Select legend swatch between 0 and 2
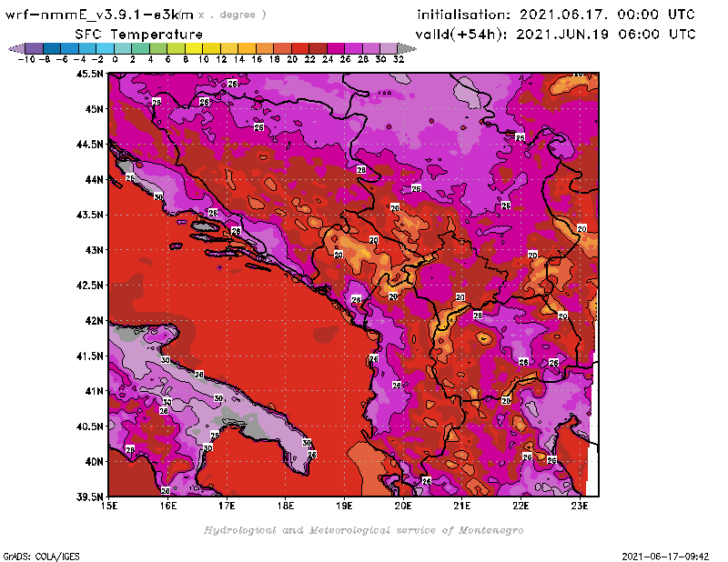Image resolution: width=728 pixels, height=562 pixels. tap(123, 48)
